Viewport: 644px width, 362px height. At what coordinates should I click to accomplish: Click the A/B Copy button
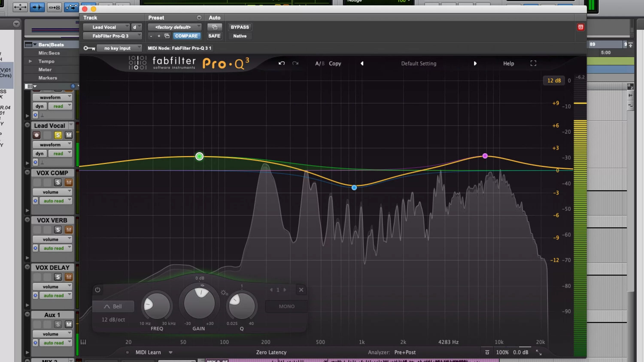[x=335, y=64]
